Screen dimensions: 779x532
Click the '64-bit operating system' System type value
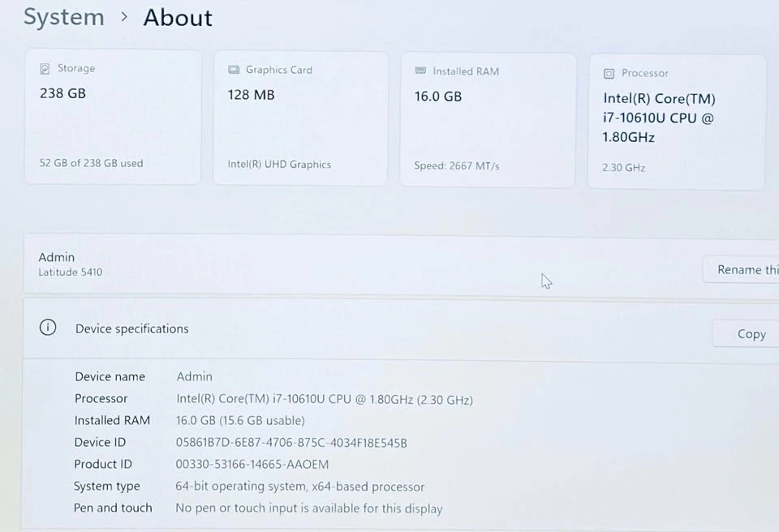(x=299, y=487)
